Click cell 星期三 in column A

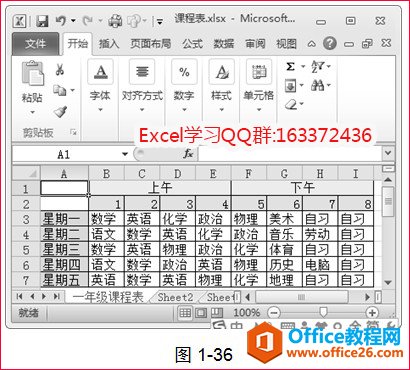(x=64, y=250)
